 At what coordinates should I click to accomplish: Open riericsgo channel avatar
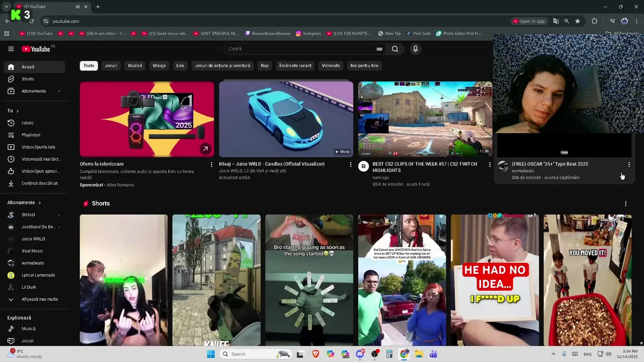pyautogui.click(x=364, y=166)
